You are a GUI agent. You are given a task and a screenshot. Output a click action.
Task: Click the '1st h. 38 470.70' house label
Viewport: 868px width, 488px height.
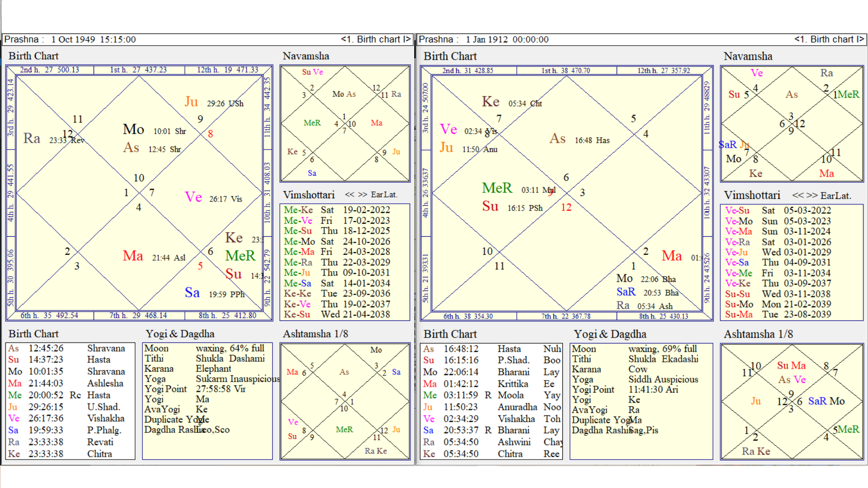[566, 70]
